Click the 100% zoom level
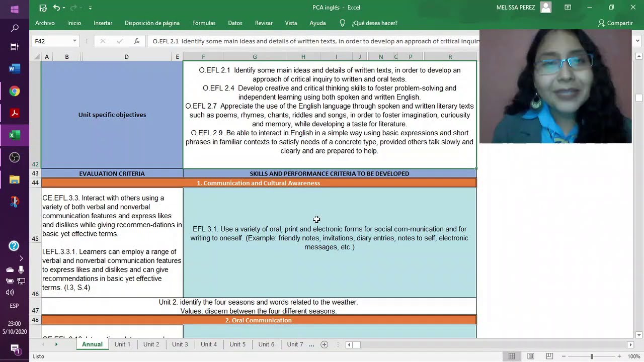644x362 pixels. point(634,356)
